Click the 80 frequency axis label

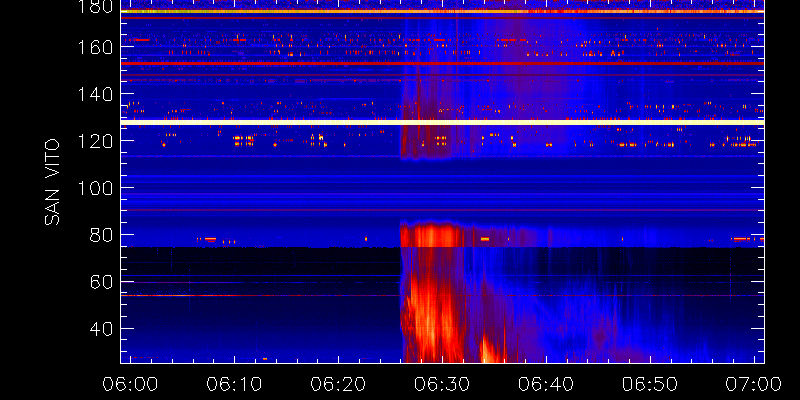[x=103, y=235]
